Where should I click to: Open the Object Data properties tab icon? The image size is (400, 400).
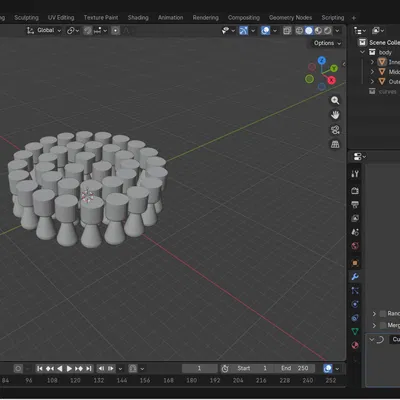click(355, 331)
